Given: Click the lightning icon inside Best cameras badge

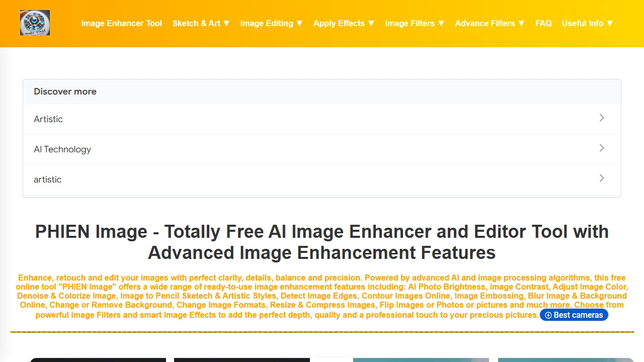Looking at the screenshot, I should coord(548,315).
